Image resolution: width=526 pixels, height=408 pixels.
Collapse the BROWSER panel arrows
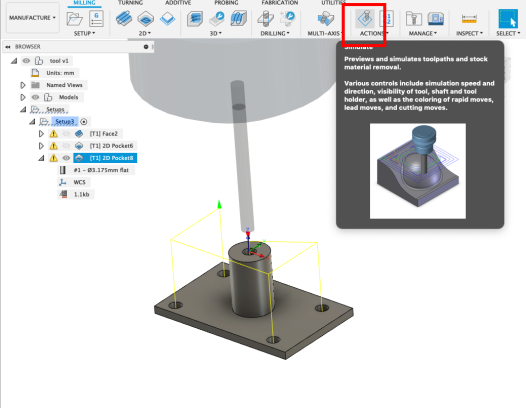[8, 47]
